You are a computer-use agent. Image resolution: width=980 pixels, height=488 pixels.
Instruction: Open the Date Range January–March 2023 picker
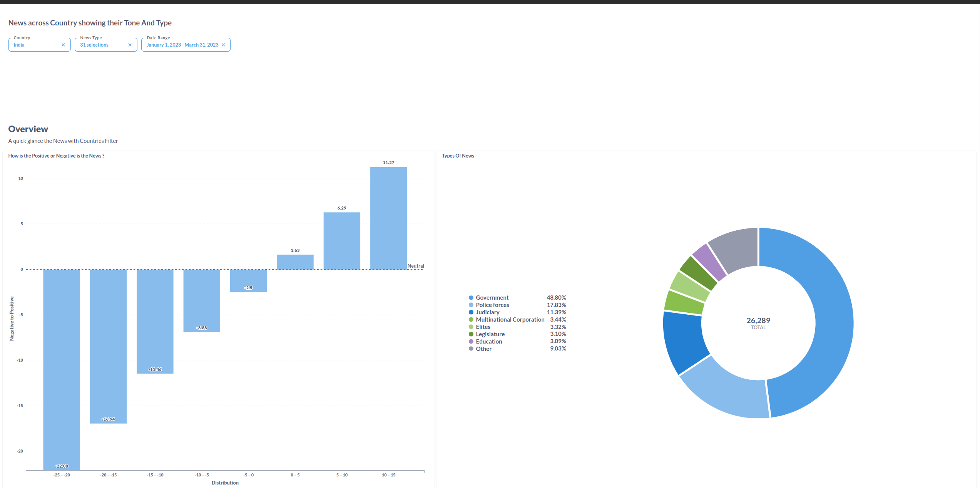[x=182, y=45]
